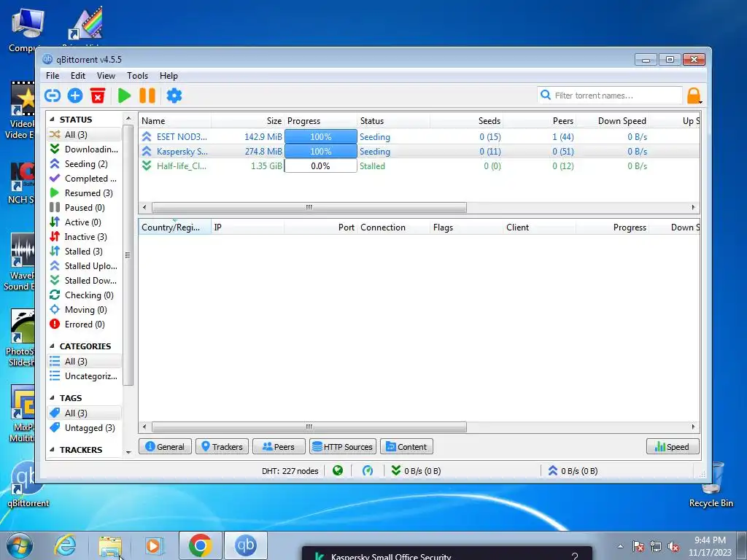Select the Inactive (3) status filter
Screen dimensions: 747x560
click(x=85, y=237)
